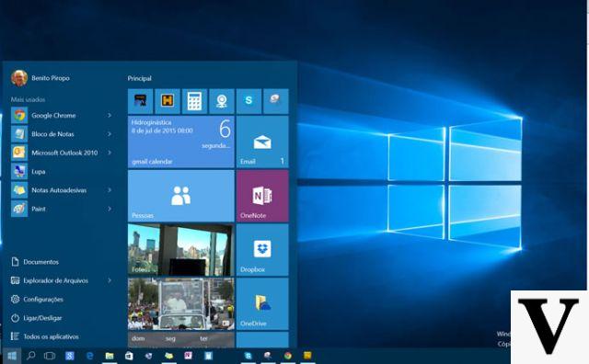Open Task View on the taskbar
Viewport: 589px width, 364px height.
[50, 356]
